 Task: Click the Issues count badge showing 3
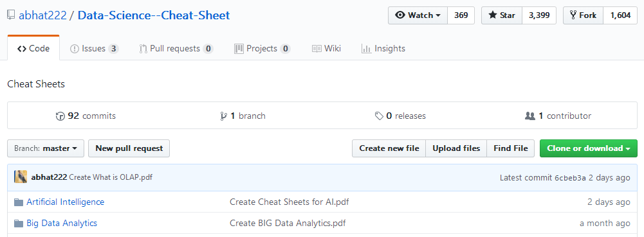tap(114, 49)
